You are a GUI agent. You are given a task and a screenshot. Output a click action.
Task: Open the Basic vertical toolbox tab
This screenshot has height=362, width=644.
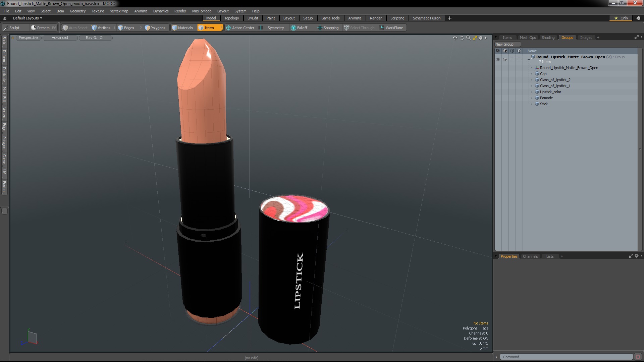pos(4,41)
